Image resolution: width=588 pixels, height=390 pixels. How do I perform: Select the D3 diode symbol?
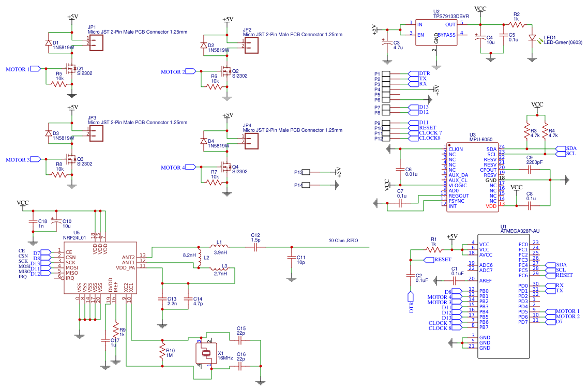pyautogui.click(x=48, y=133)
